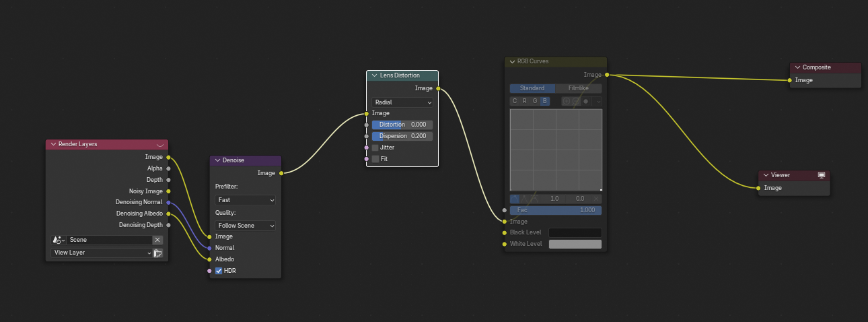Click the White Level color swatch
Image resolution: width=868 pixels, height=322 pixels.
575,244
